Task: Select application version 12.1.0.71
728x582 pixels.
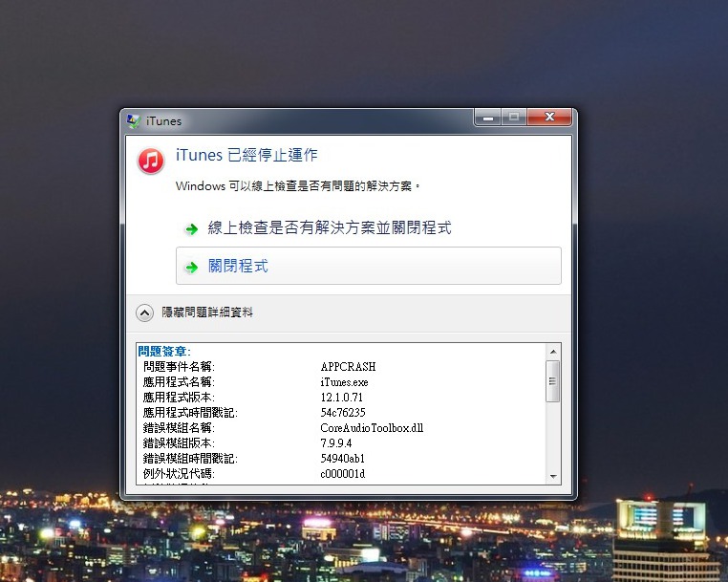Action: click(342, 398)
